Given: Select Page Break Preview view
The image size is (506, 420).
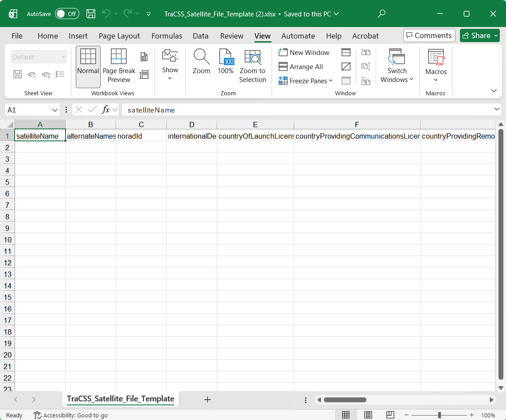Looking at the screenshot, I should 119,66.
